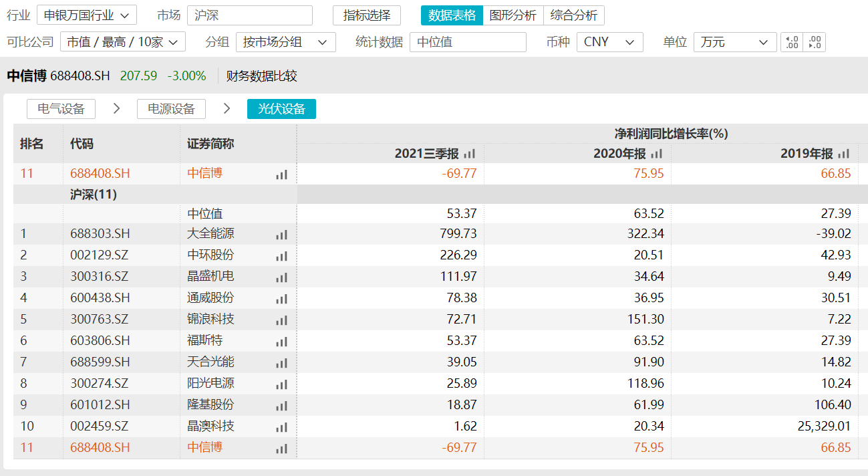Image resolution: width=868 pixels, height=476 pixels.
Task: Click the 指标选择 button
Action: pyautogui.click(x=366, y=15)
